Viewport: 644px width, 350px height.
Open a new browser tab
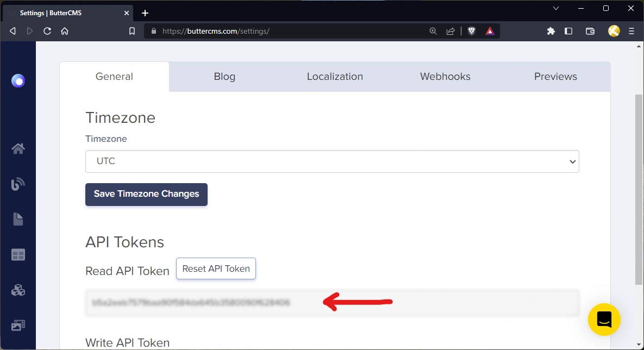(x=145, y=13)
